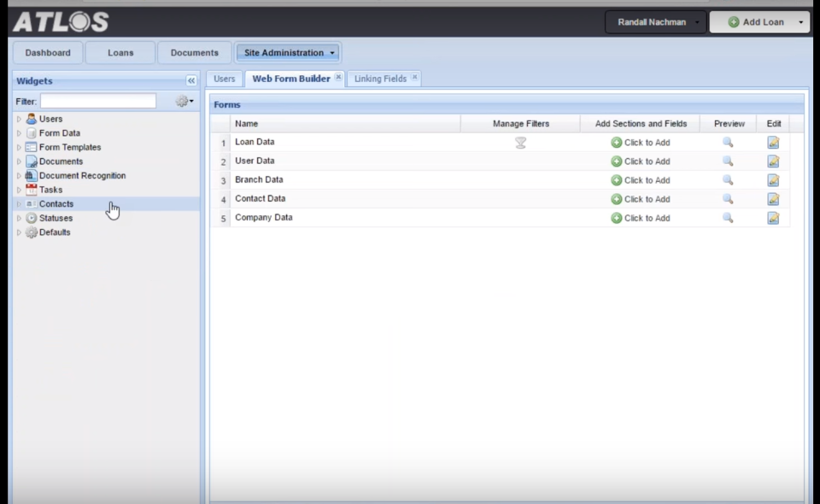
Task: Close the Web Form Builder tab
Action: pos(338,78)
